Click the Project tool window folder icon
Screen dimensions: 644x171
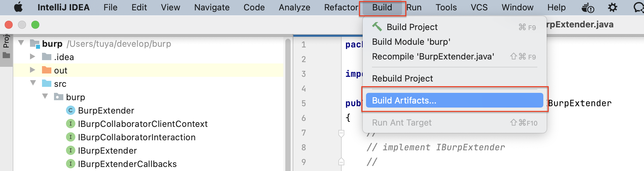(x=6, y=55)
